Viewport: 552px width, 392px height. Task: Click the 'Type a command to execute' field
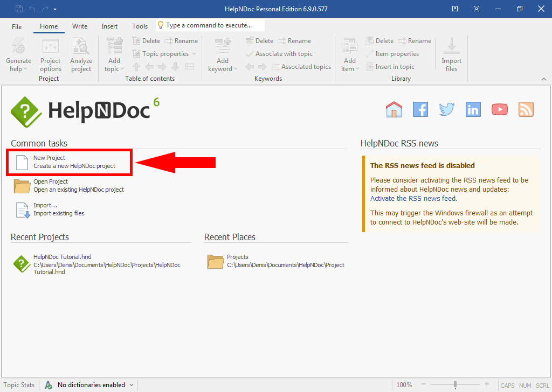coord(210,25)
